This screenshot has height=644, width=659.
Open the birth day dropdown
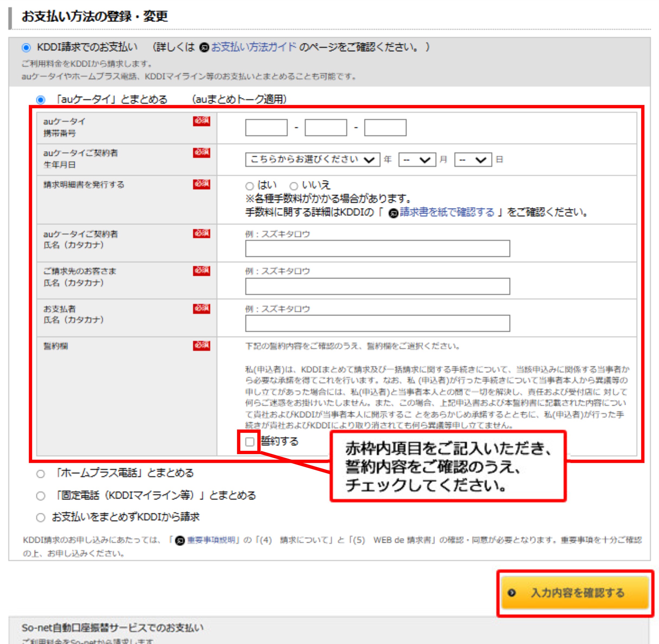point(473,160)
